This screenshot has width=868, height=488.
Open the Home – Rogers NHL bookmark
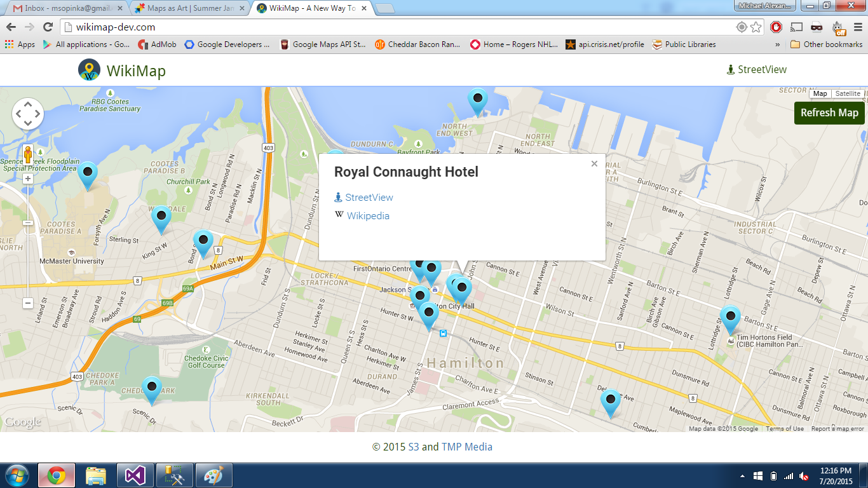(514, 44)
